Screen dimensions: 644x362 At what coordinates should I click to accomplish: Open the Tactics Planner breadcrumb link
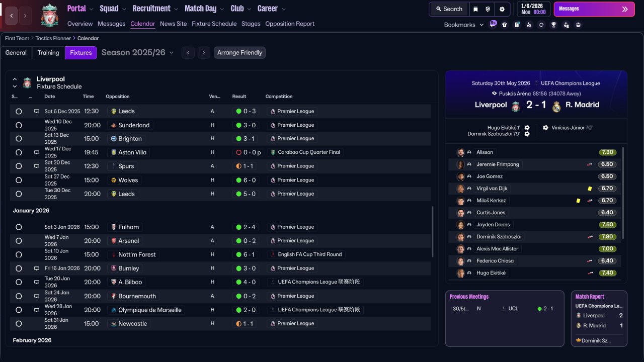tap(53, 38)
